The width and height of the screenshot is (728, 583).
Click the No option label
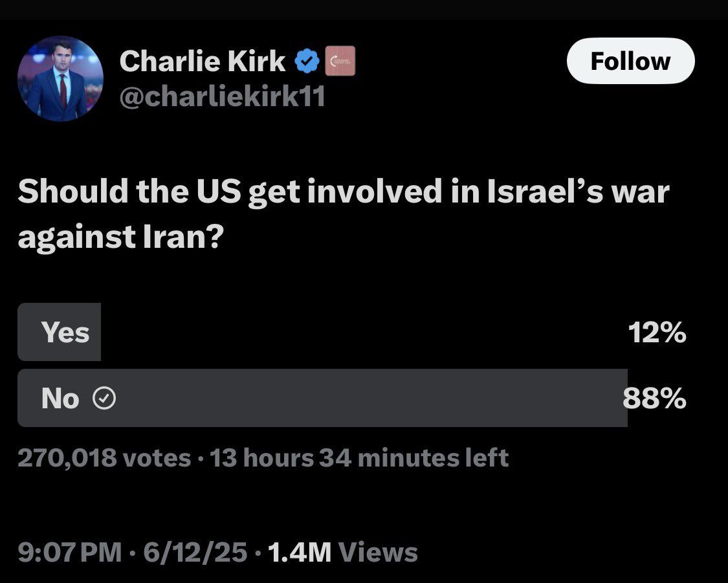click(60, 398)
